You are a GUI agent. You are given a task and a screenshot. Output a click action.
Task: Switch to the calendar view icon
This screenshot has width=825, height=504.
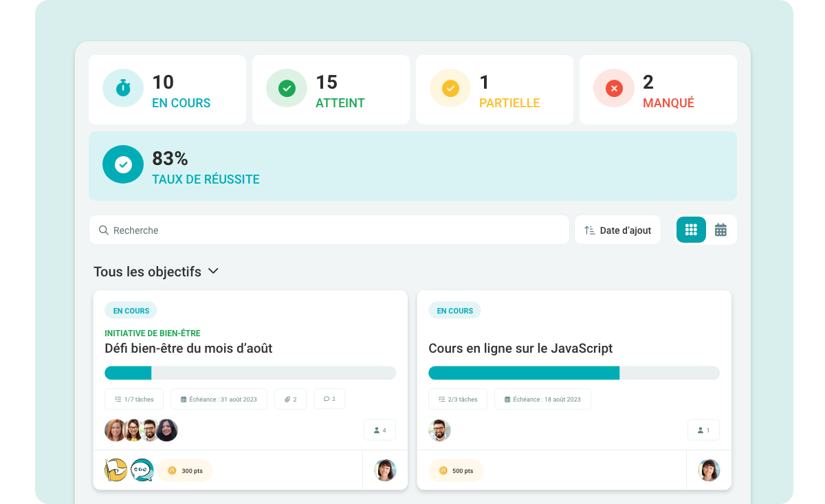click(x=720, y=230)
